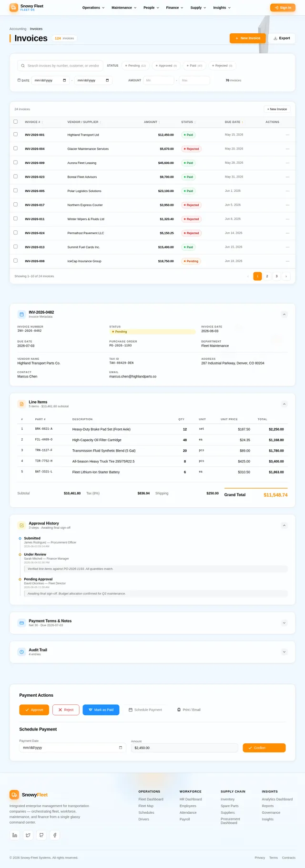Image resolution: width=305 pixels, height=868 pixels.
Task: Check the box for INV-2026-008
Action: point(16,261)
